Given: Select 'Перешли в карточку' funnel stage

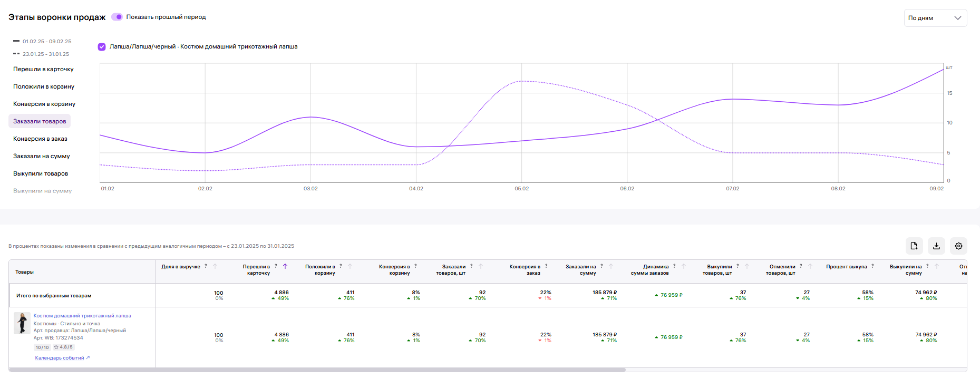Looking at the screenshot, I should pyautogui.click(x=43, y=69).
